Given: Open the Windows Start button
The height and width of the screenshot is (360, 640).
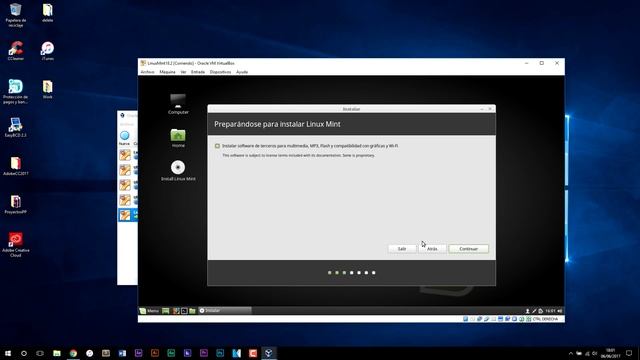Looking at the screenshot, I should pyautogui.click(x=7, y=353).
